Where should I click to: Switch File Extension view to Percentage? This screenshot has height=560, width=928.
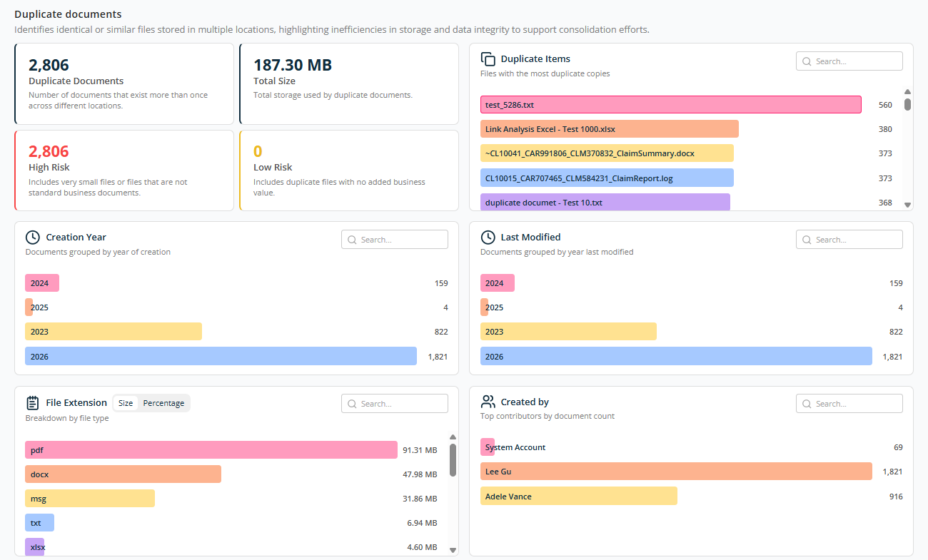click(163, 403)
